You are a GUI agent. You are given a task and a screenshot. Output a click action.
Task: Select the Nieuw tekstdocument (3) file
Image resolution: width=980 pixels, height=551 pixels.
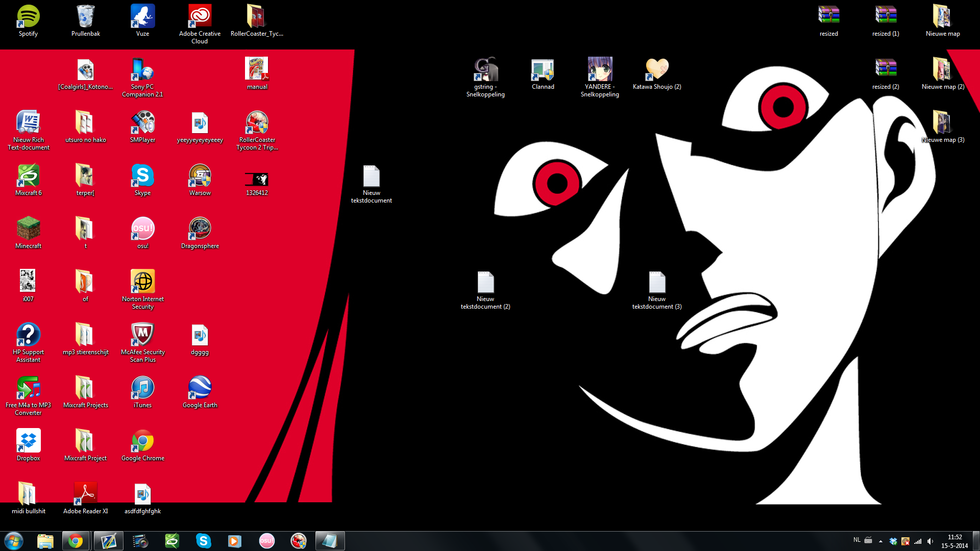657,283
